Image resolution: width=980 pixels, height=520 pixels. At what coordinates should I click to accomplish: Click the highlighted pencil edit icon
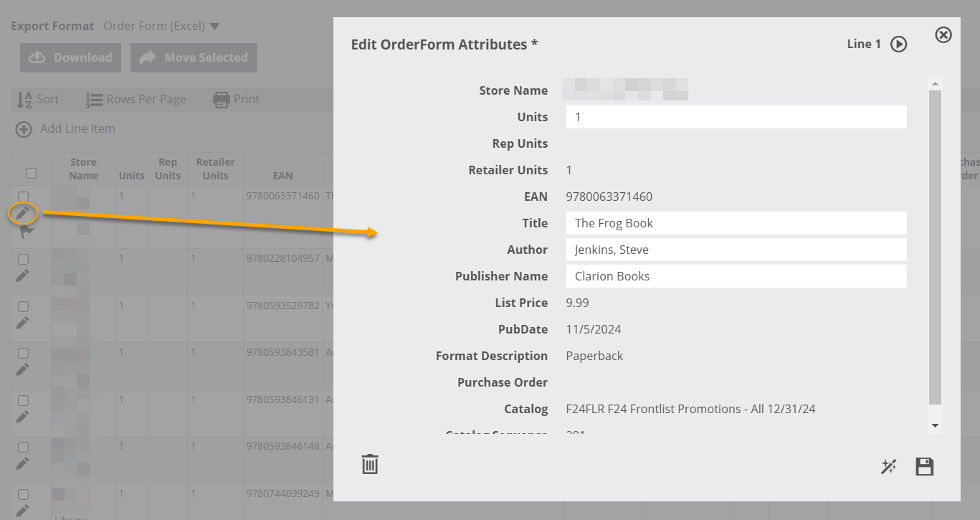tap(23, 213)
